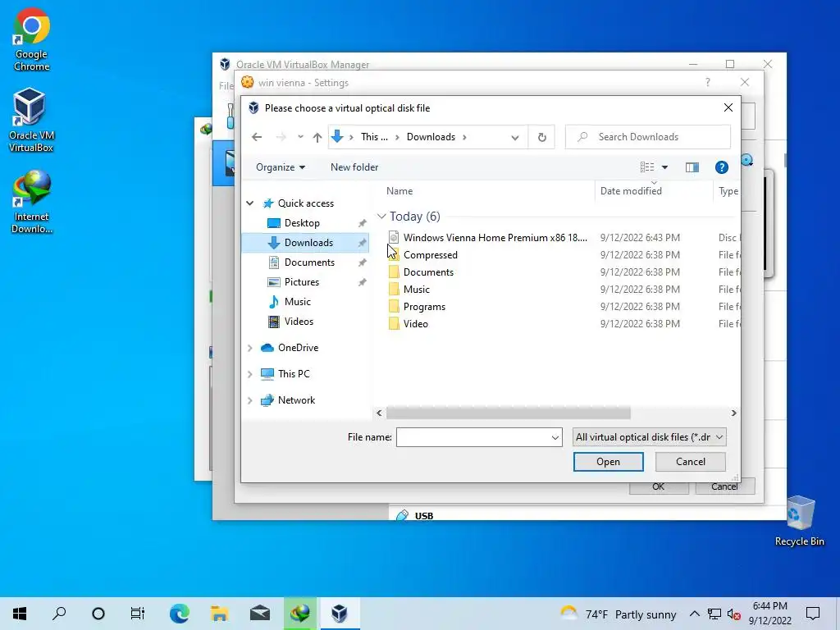Image resolution: width=840 pixels, height=630 pixels.
Task: Open the File name dropdown arrow
Action: click(x=555, y=438)
